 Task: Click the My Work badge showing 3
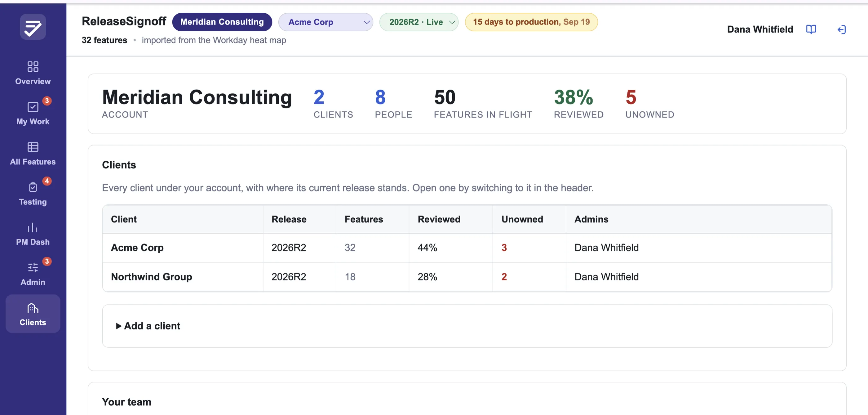pos(47,100)
